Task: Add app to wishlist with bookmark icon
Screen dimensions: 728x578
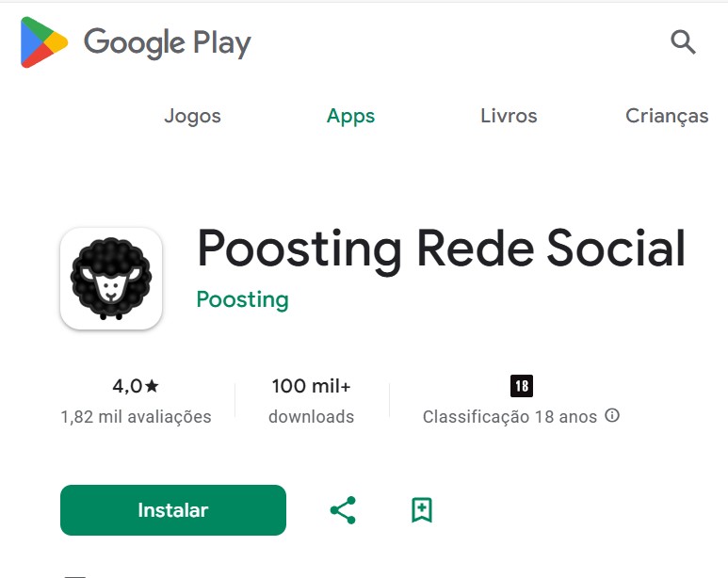Action: 422,510
